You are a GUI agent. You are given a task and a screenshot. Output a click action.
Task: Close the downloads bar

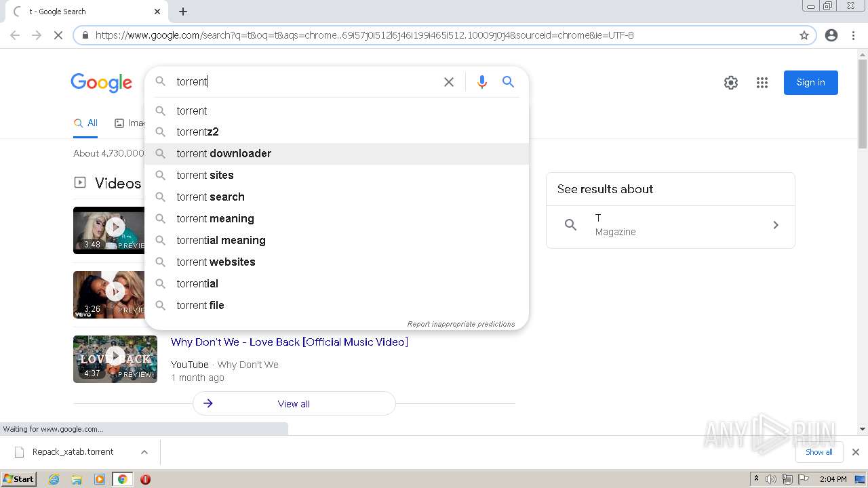856,452
